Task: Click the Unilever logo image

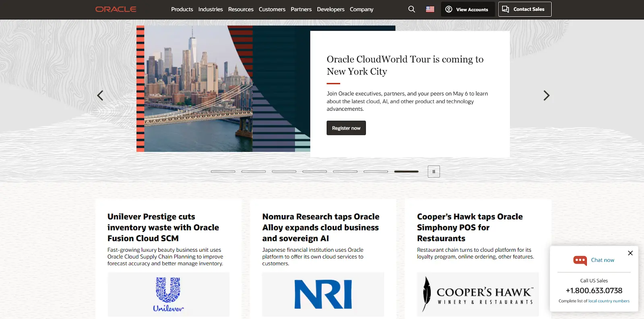Action: point(168,294)
